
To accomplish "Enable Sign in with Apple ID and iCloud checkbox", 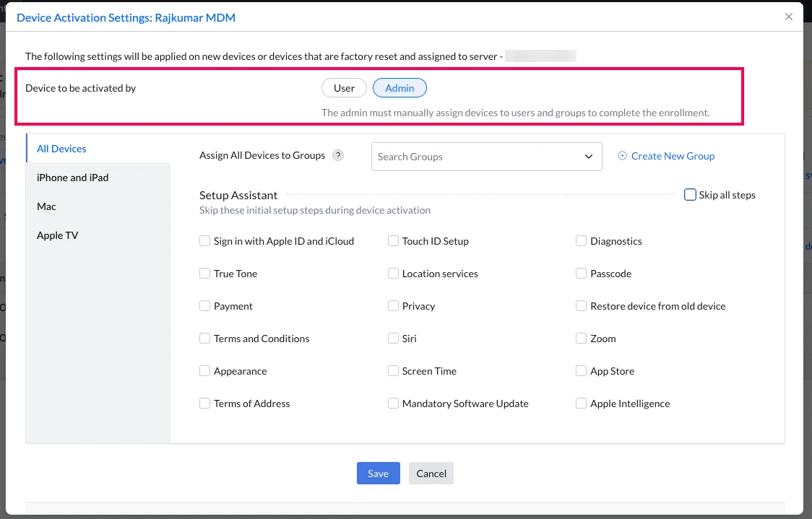I will pyautogui.click(x=204, y=241).
